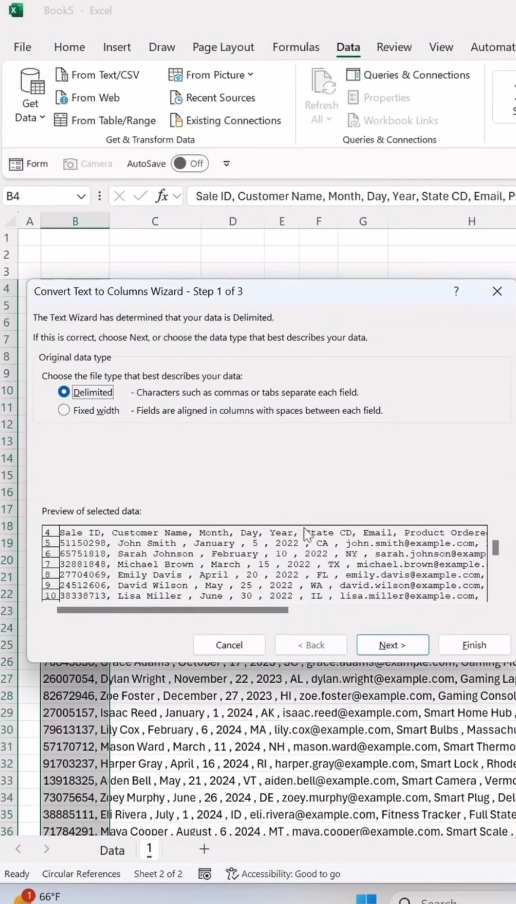This screenshot has height=904, width=516.
Task: Open Queries & Connections pane
Action: click(x=408, y=75)
